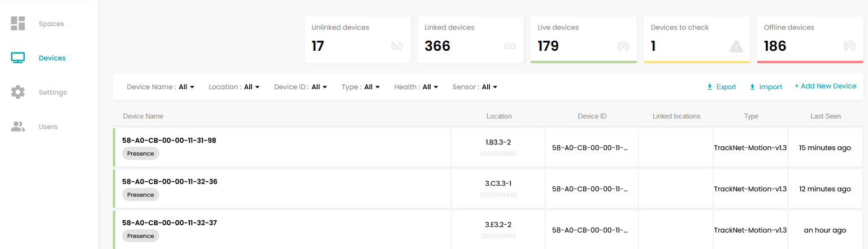Click the Import button

tap(766, 87)
